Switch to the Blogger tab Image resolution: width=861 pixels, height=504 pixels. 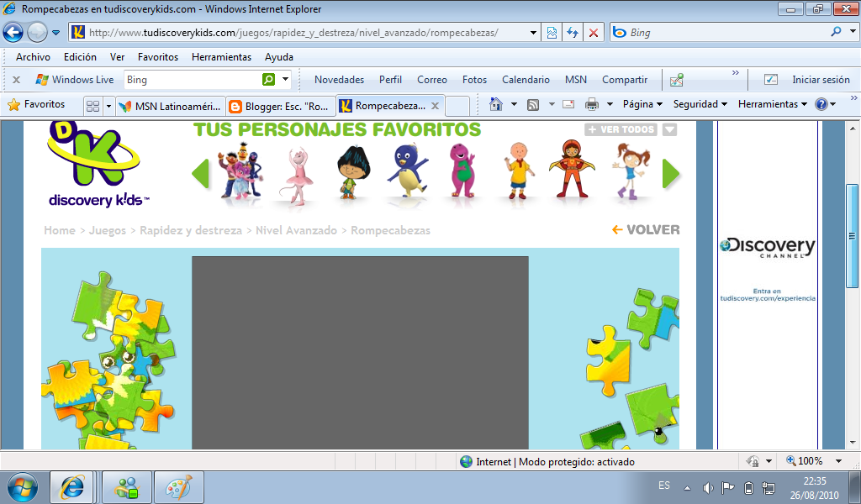pos(281,106)
